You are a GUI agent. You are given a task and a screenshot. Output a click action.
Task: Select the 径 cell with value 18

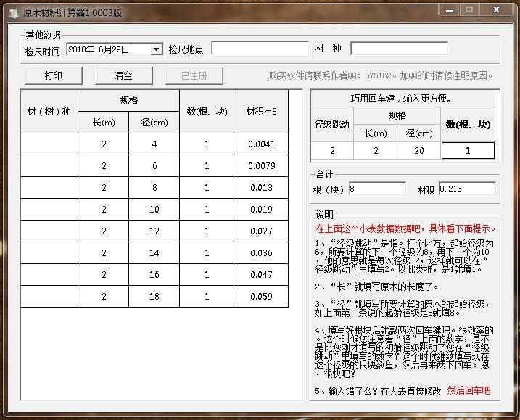tap(154, 296)
